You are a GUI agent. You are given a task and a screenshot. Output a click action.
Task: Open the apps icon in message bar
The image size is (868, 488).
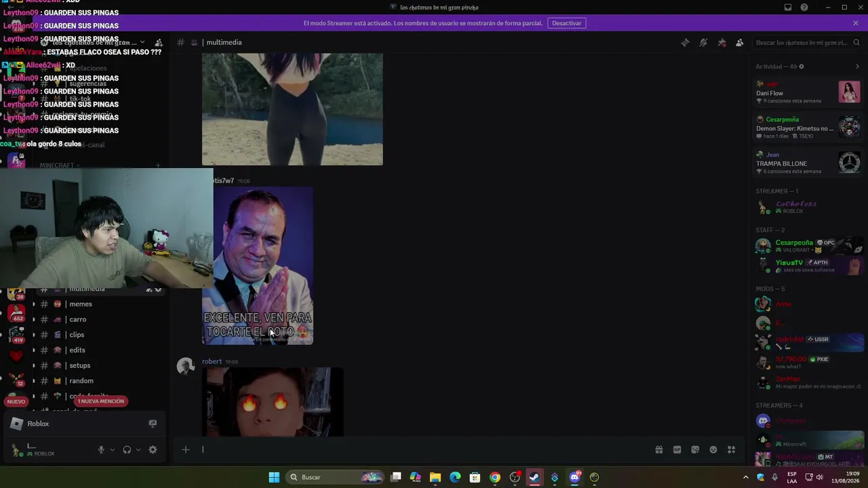[x=732, y=449]
